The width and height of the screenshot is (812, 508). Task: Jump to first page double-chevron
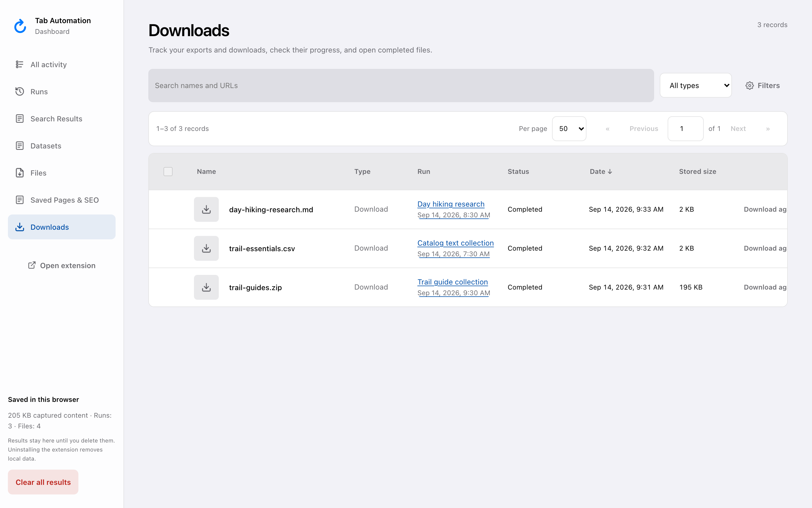click(607, 129)
